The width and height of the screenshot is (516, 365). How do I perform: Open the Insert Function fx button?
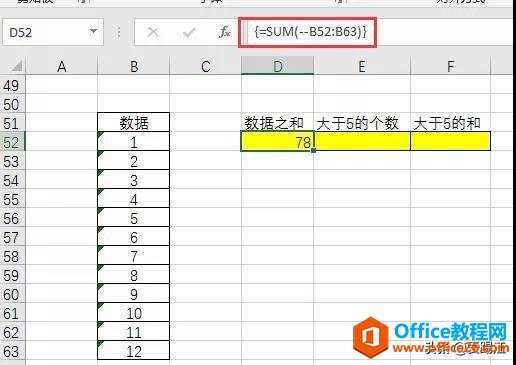point(225,32)
